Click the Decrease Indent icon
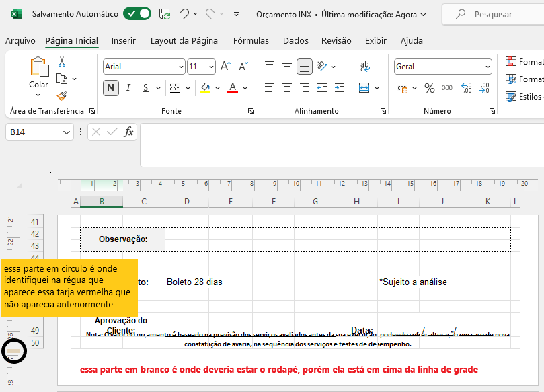The image size is (544, 392). pos(322,88)
